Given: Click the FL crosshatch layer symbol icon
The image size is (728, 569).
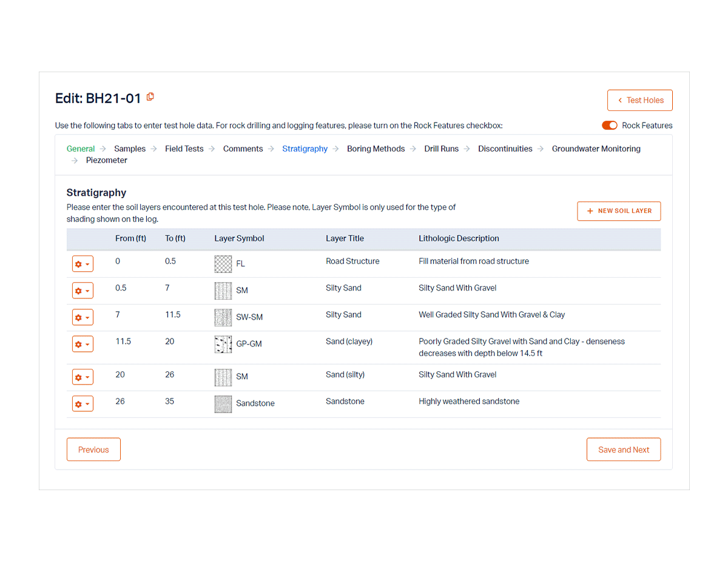Looking at the screenshot, I should pyautogui.click(x=223, y=264).
